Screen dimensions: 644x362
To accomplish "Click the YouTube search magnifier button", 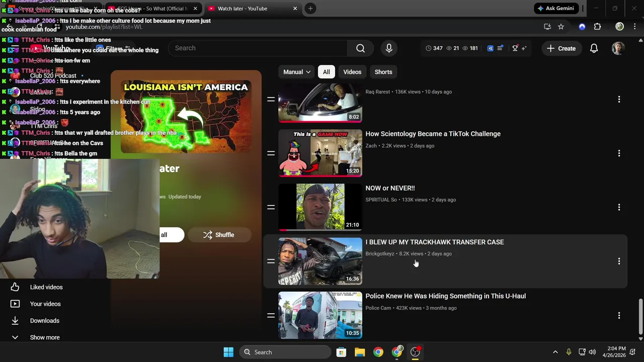I will [x=360, y=48].
